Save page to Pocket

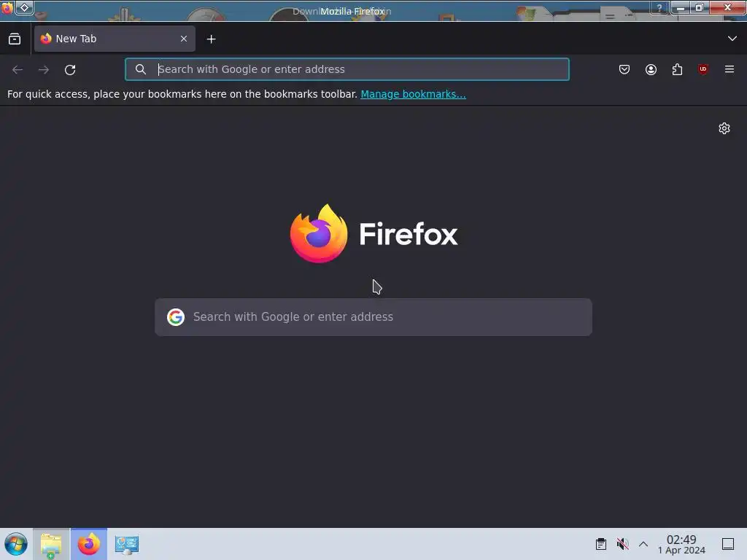pyautogui.click(x=624, y=69)
